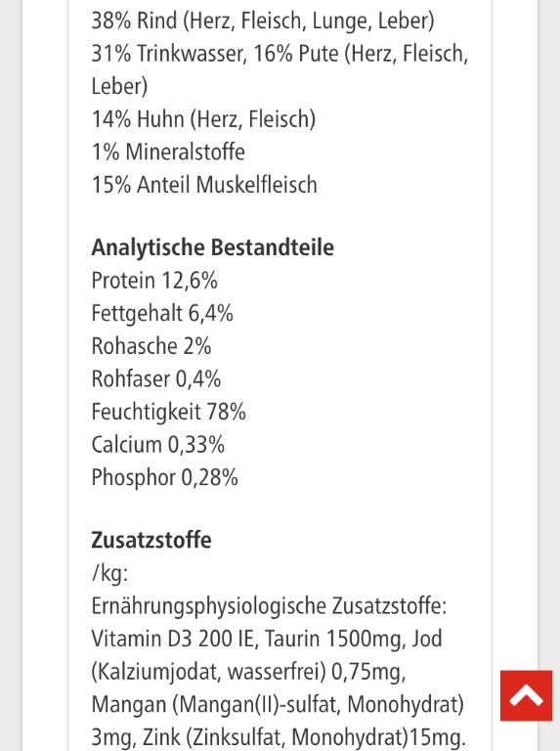The height and width of the screenshot is (751, 560).
Task: Click the 14% Huhn ingredient line
Action: [203, 119]
